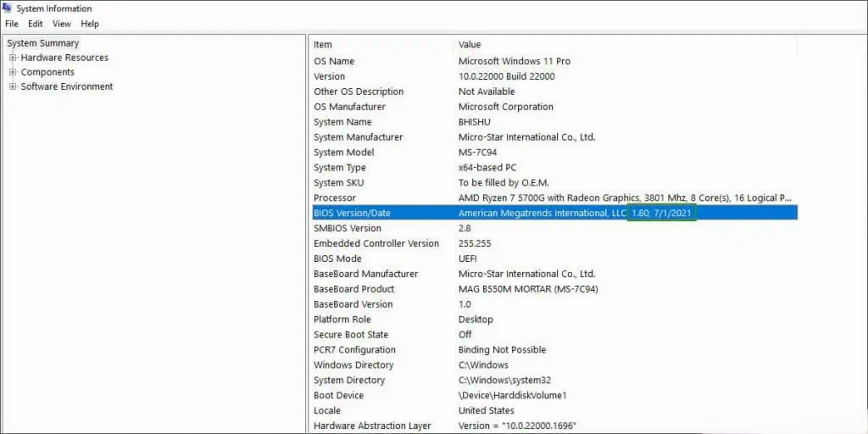Click the AMD Ryzen 7 5700G processor value
Image resolution: width=868 pixels, height=434 pixels.
click(x=625, y=198)
